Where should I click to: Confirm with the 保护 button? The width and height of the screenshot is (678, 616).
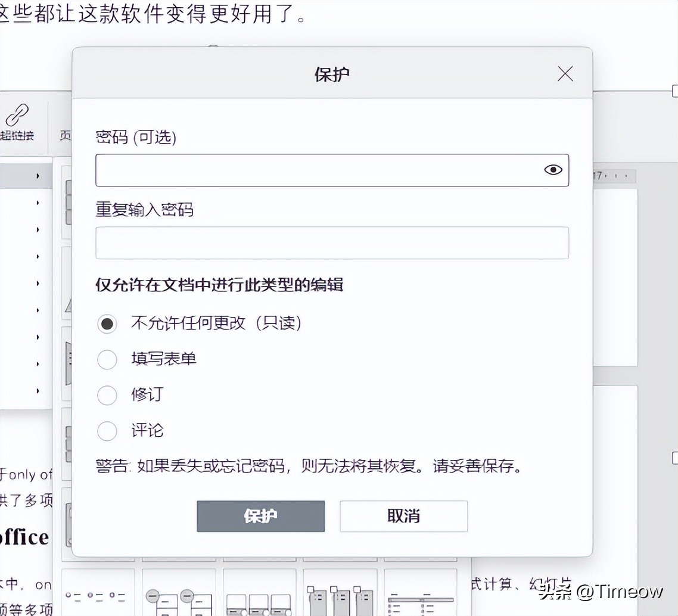(261, 516)
